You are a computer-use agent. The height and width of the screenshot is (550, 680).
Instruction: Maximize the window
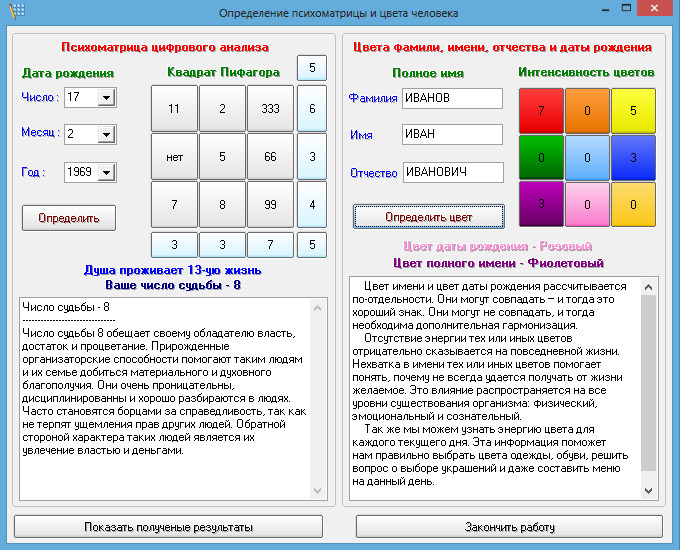[x=626, y=8]
